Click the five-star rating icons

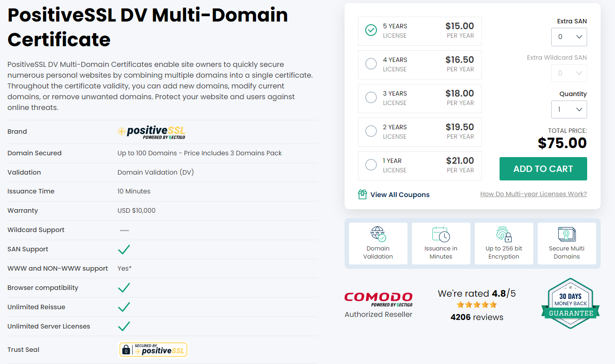[x=477, y=305]
